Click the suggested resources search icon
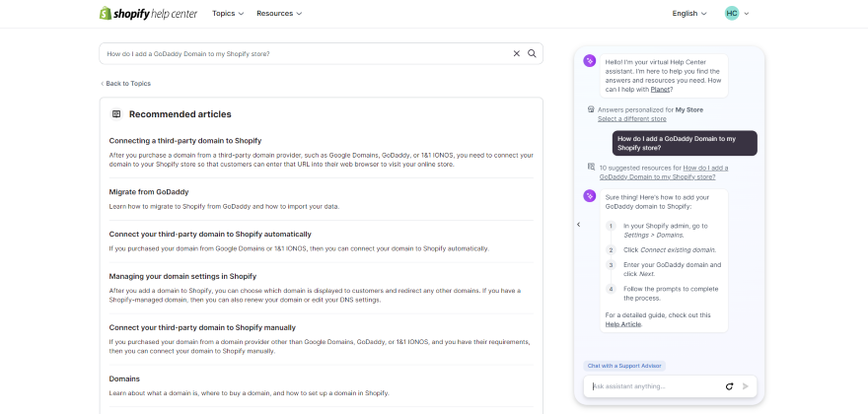Viewport: 868px width, 414px height. coord(591,166)
